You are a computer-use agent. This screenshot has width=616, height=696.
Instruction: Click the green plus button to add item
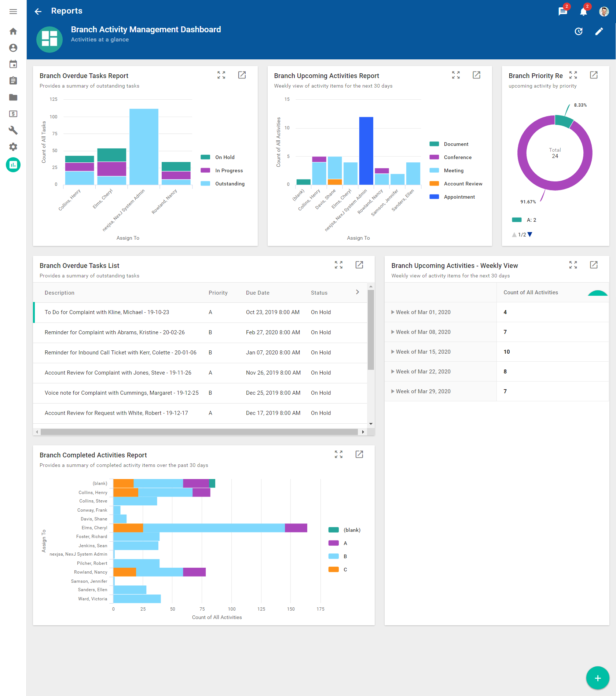point(597,678)
